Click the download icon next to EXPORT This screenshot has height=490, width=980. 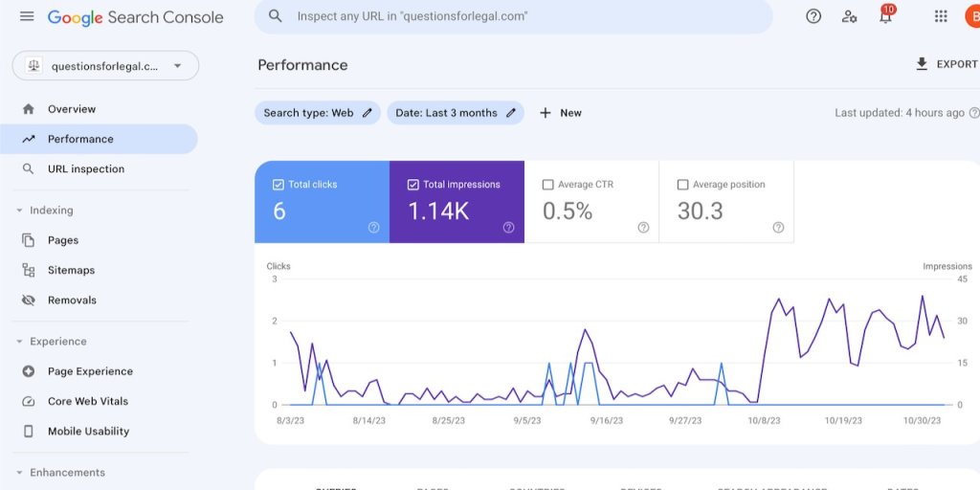922,64
